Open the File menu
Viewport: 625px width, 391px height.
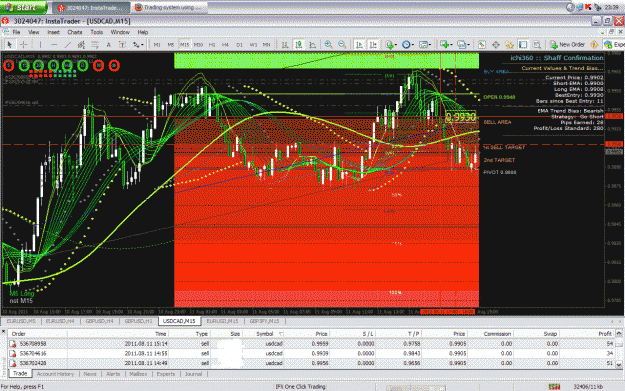pos(16,32)
